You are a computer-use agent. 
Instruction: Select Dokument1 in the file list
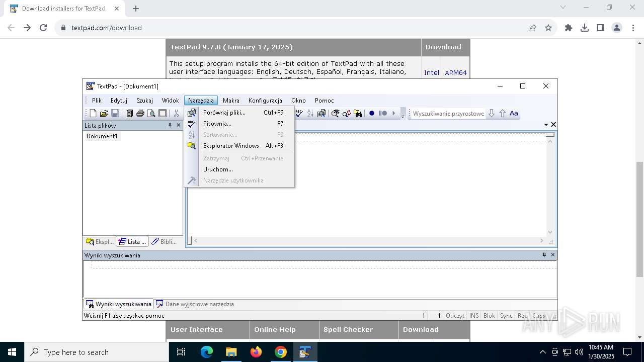click(102, 136)
